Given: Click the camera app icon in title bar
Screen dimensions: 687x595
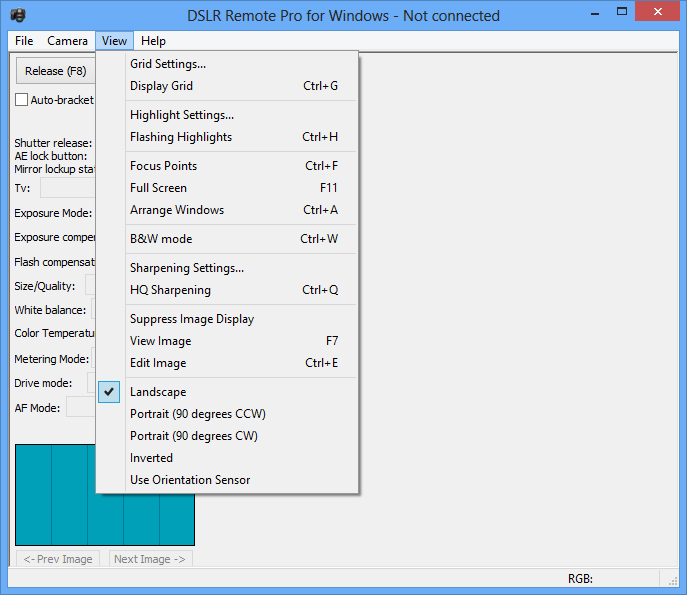Looking at the screenshot, I should coord(18,15).
